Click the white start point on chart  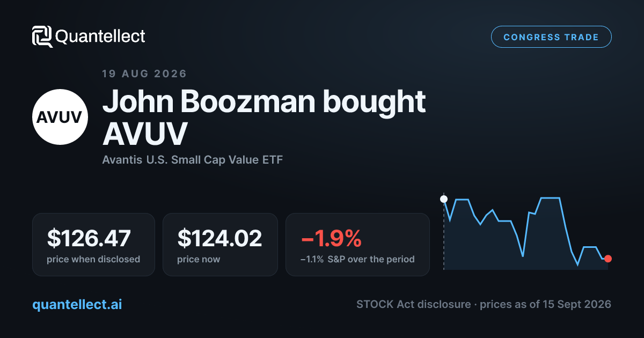tap(444, 199)
